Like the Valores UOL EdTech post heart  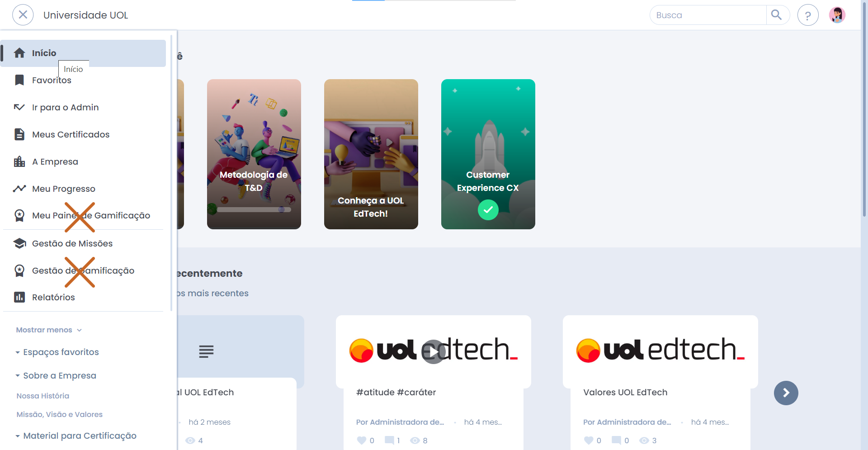coord(588,440)
